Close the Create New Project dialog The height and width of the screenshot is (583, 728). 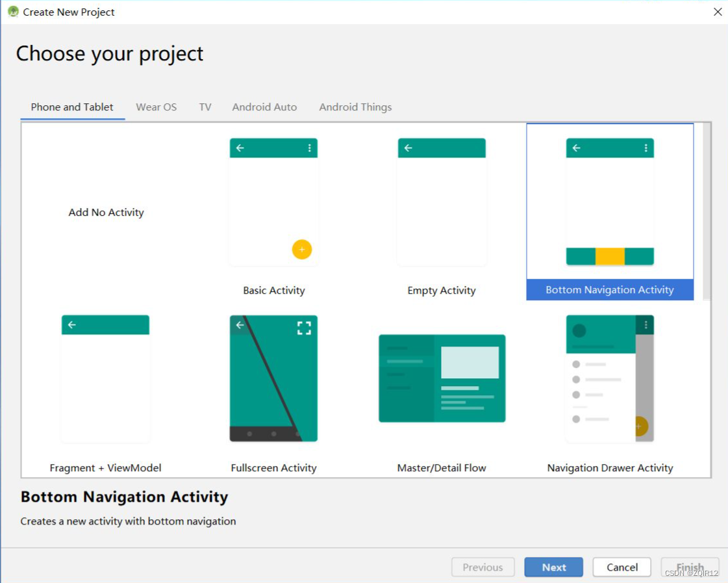pyautogui.click(x=718, y=12)
